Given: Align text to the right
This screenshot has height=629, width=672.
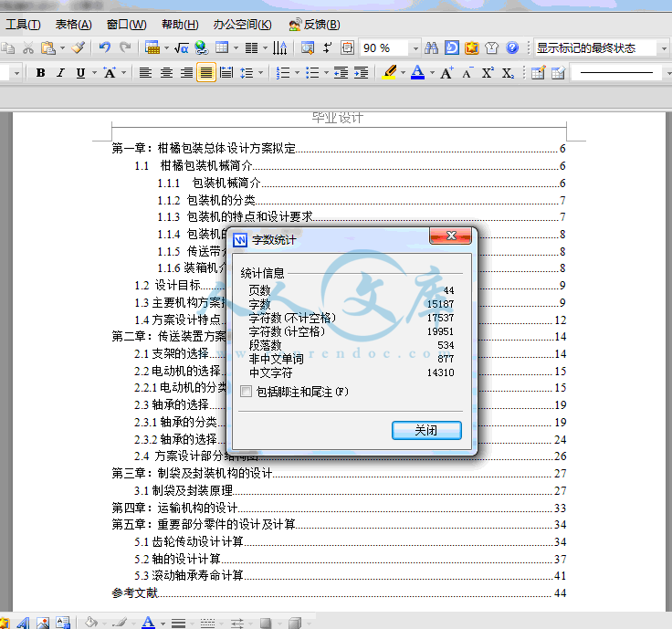Looking at the screenshot, I should tap(186, 73).
